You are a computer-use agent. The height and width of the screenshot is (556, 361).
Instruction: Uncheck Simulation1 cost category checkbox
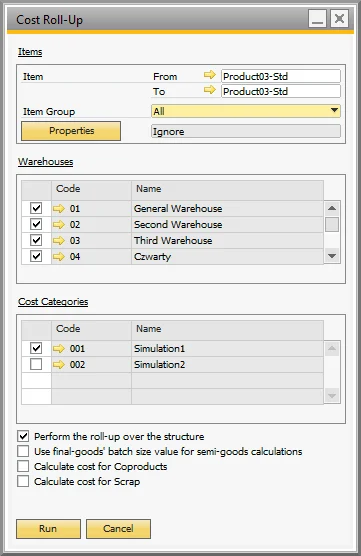pyautogui.click(x=36, y=348)
